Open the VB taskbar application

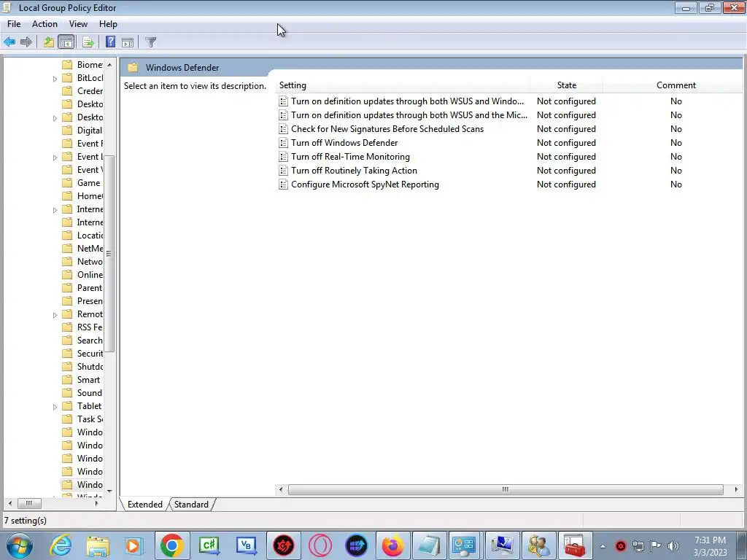click(x=247, y=545)
